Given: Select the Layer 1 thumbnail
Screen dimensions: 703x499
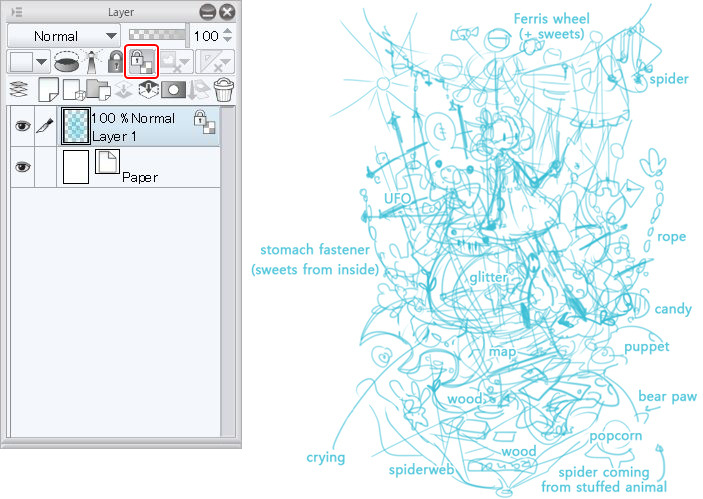Looking at the screenshot, I should click(x=75, y=126).
